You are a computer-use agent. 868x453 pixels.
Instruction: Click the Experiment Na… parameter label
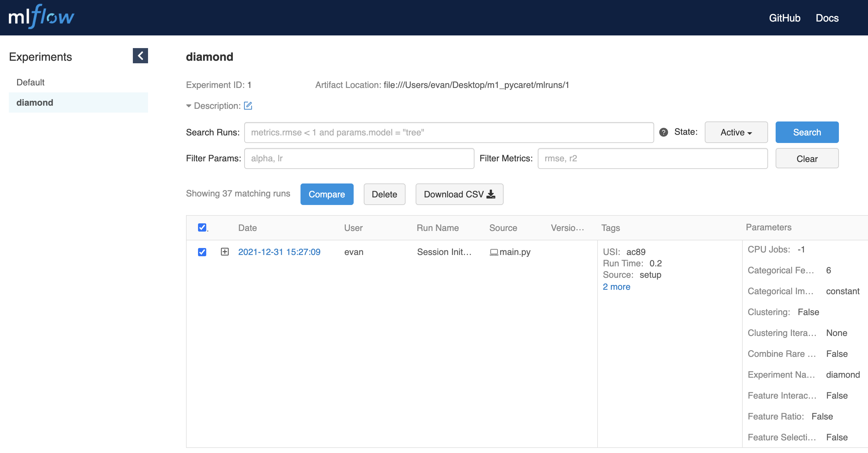(x=781, y=375)
